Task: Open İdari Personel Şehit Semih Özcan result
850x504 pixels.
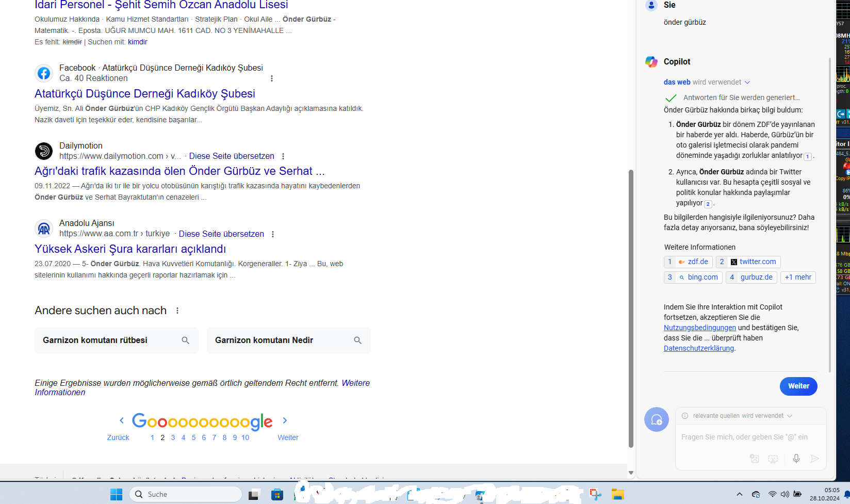Action: pos(161,5)
